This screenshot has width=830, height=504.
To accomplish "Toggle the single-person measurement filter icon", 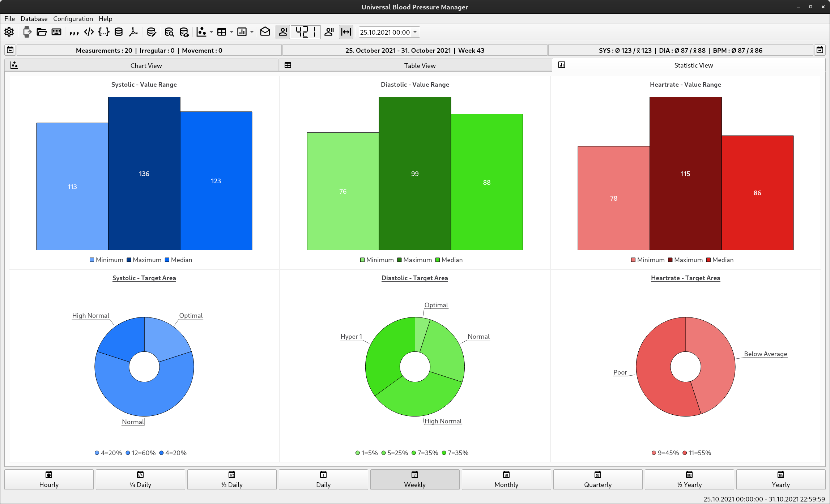I will tap(283, 32).
